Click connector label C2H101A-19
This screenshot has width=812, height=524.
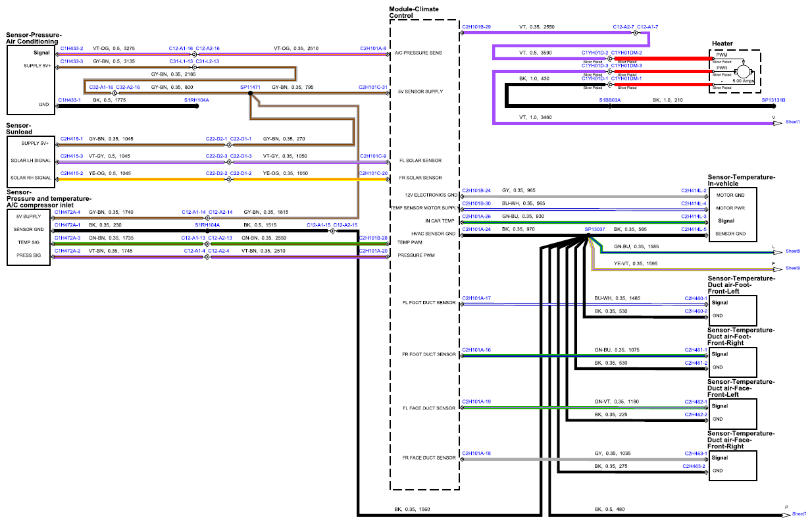pyautogui.click(x=476, y=401)
